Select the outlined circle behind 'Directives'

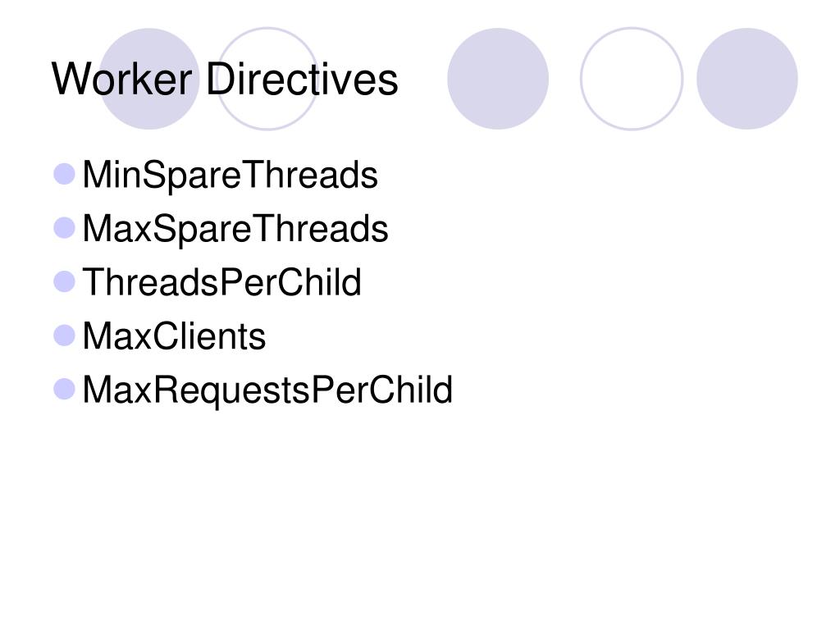[267, 79]
